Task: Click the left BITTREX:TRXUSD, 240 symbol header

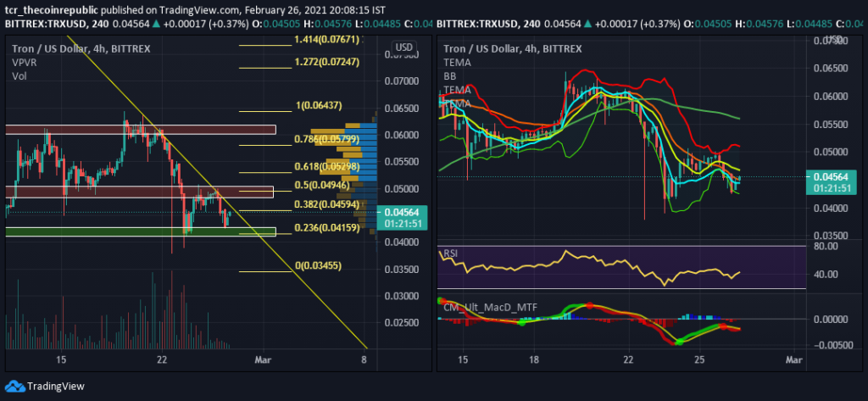Action: coord(55,24)
